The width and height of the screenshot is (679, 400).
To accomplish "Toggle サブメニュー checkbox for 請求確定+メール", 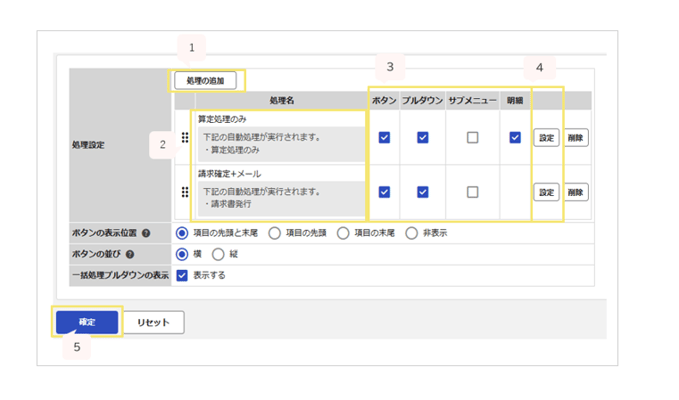I will [472, 192].
